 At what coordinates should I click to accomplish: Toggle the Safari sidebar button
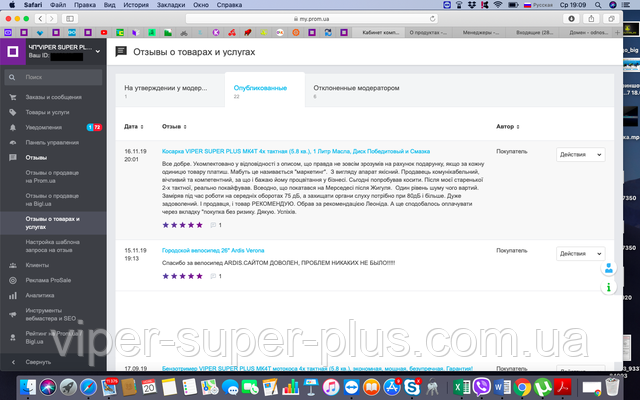pos(70,19)
